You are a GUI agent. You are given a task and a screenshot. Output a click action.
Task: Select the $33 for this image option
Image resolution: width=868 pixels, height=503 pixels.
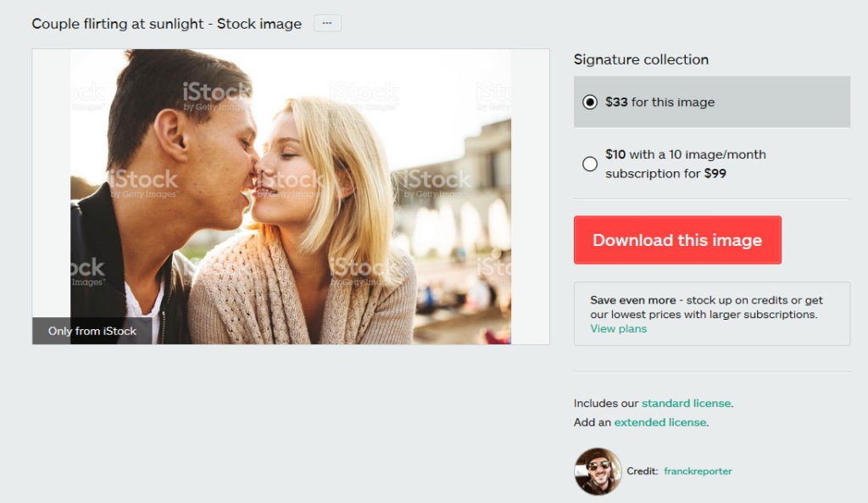(x=590, y=102)
